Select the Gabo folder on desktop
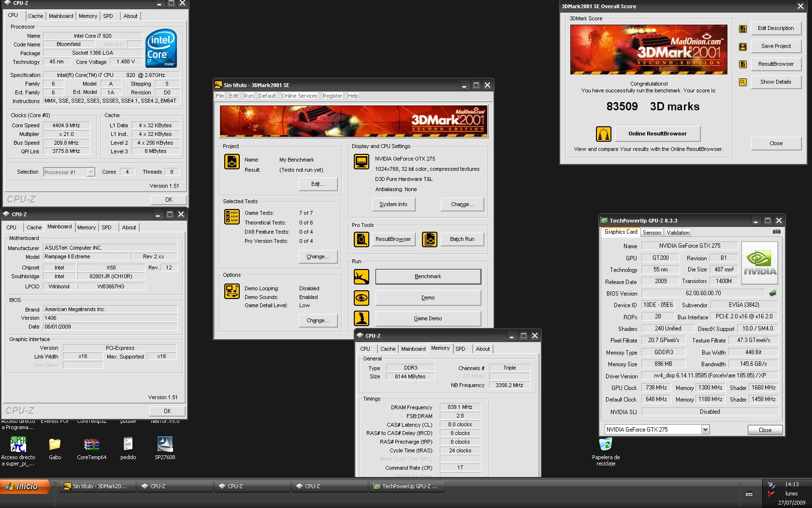 coord(55,444)
